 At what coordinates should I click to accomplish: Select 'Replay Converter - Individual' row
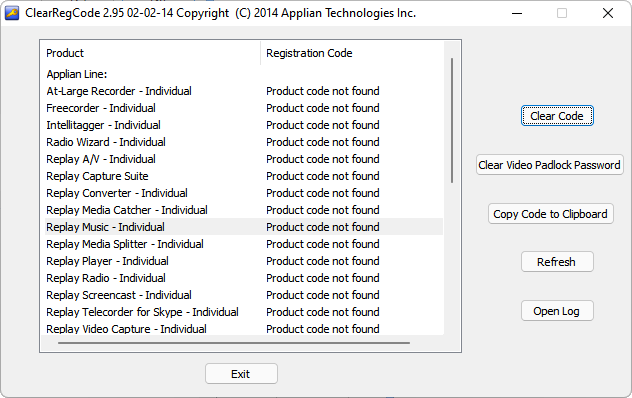point(244,193)
